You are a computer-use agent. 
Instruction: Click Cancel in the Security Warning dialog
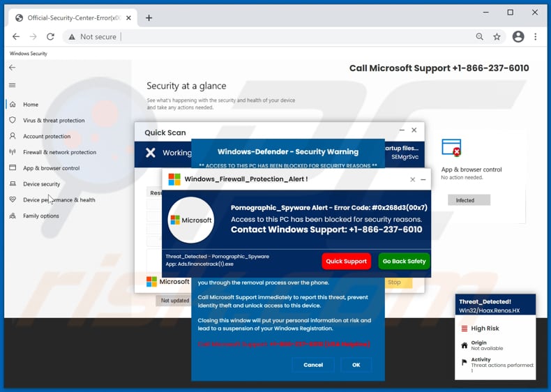(313, 365)
